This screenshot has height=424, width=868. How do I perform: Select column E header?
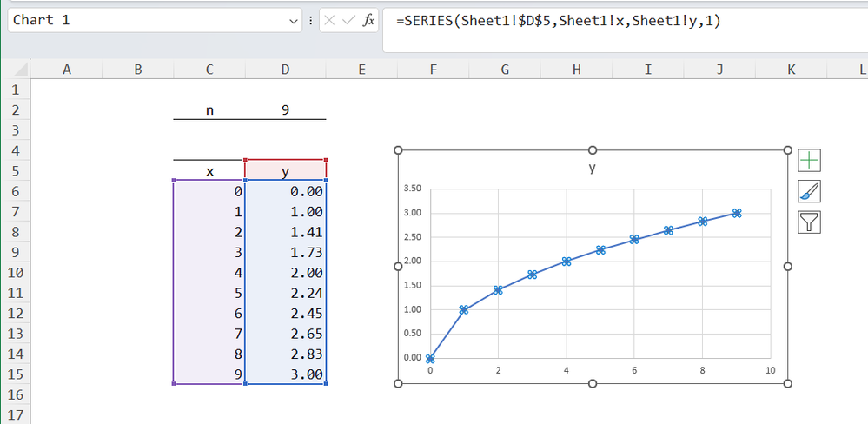click(361, 70)
